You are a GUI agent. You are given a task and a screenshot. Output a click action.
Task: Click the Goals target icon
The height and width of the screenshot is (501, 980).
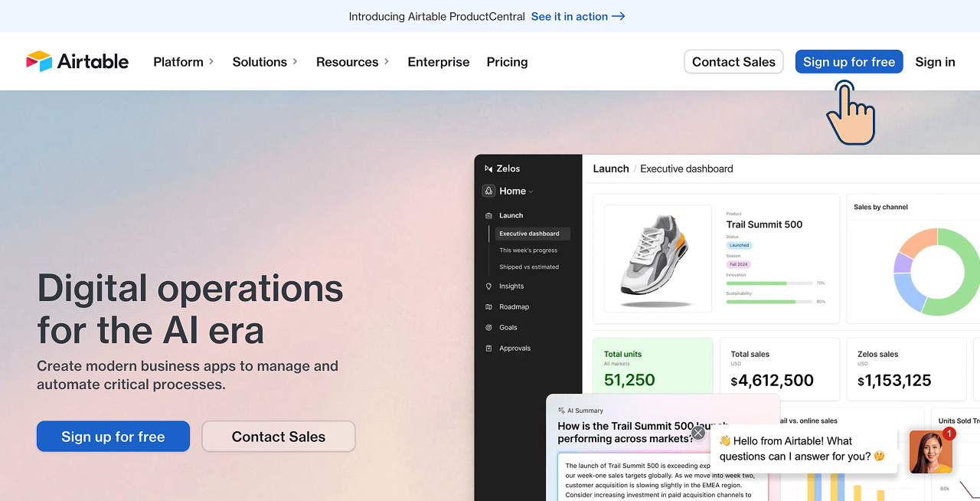[x=488, y=327]
